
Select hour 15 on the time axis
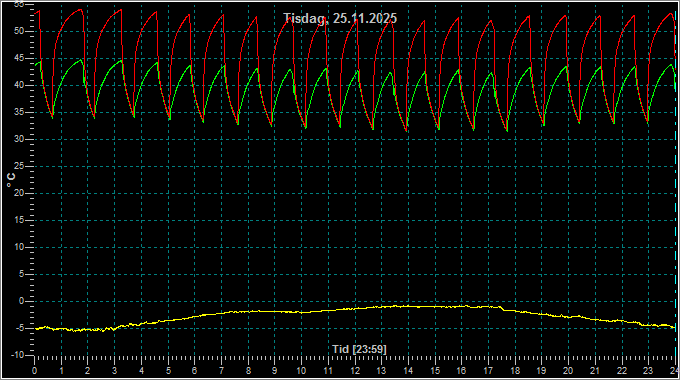(435, 371)
